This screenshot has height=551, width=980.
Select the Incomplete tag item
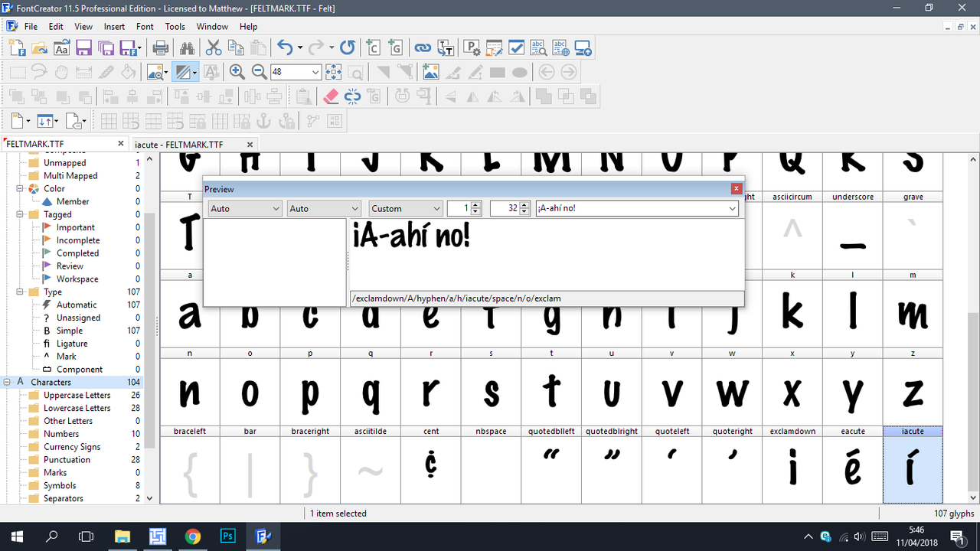(x=77, y=240)
